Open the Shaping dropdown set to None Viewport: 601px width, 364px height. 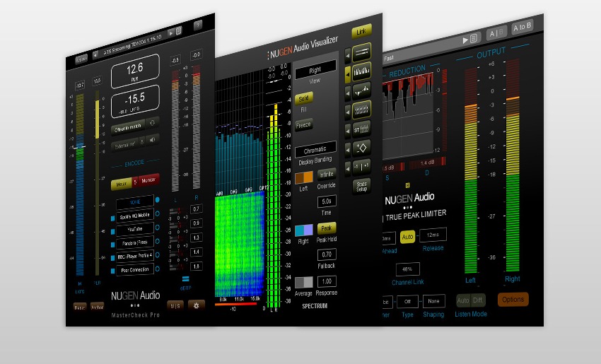433,300
